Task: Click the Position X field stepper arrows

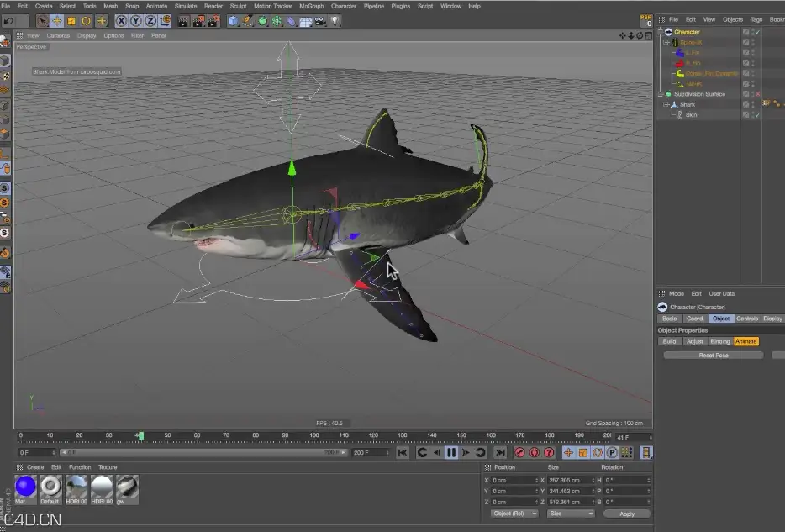Action: [x=536, y=480]
